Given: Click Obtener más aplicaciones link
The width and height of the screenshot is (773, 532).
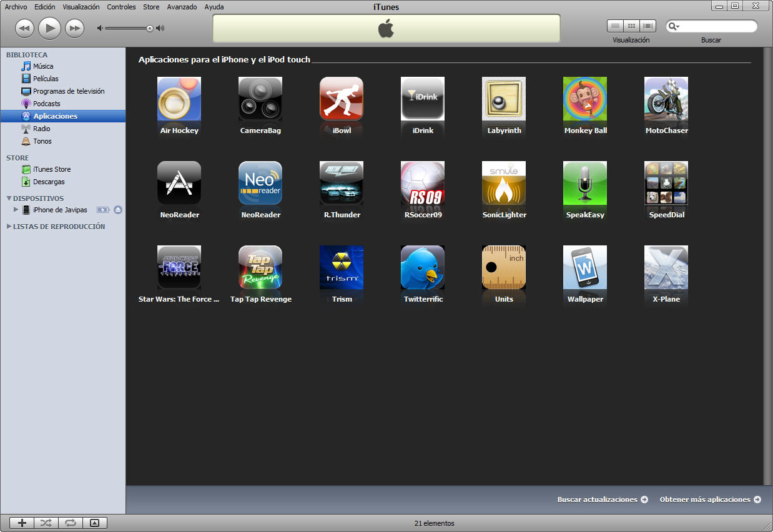Looking at the screenshot, I should pos(711,500).
